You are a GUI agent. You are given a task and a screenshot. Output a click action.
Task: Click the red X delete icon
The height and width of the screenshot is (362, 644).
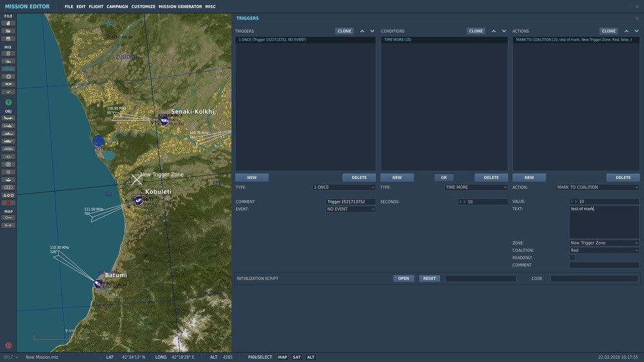click(x=8, y=203)
